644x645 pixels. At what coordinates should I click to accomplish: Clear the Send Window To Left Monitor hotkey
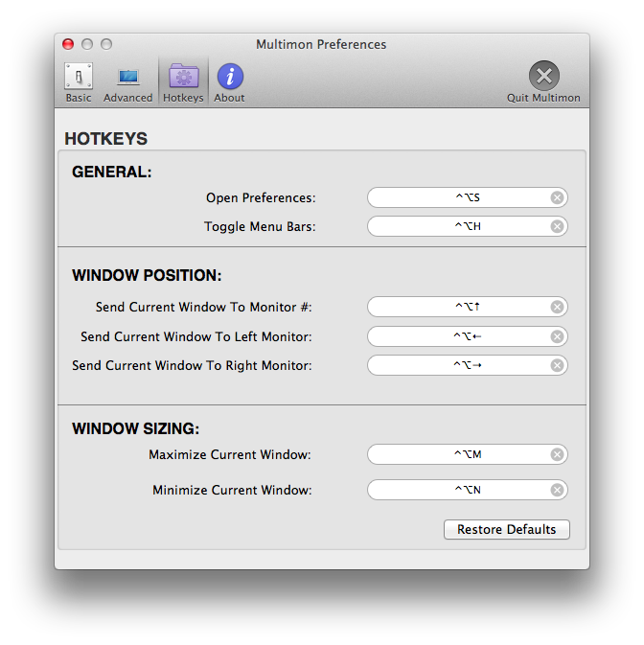pyautogui.click(x=557, y=336)
